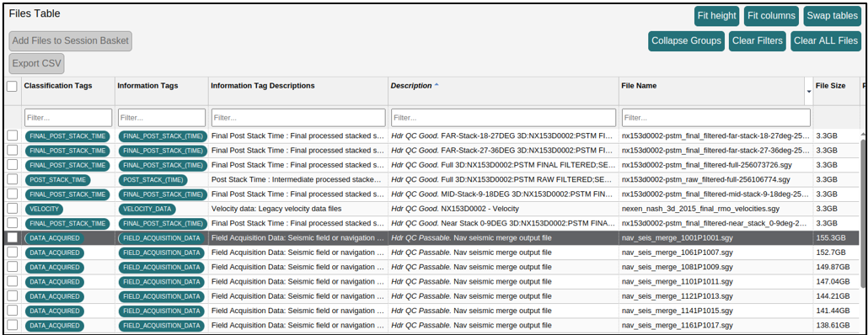868x335 pixels.
Task: Click 'Post Stack Time : Intermediate processed' cell
Action: (297, 179)
